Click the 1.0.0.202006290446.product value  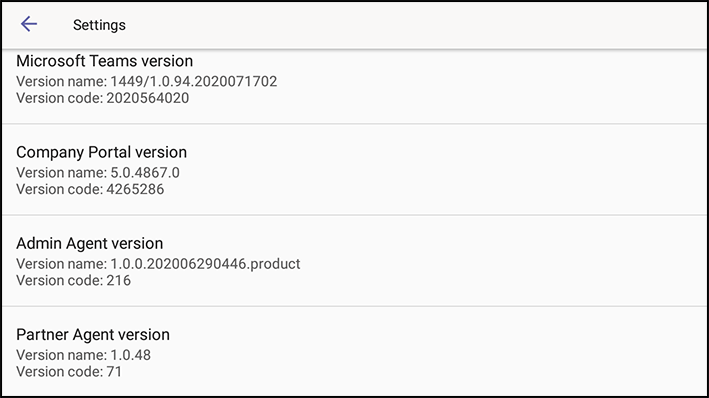coord(205,264)
